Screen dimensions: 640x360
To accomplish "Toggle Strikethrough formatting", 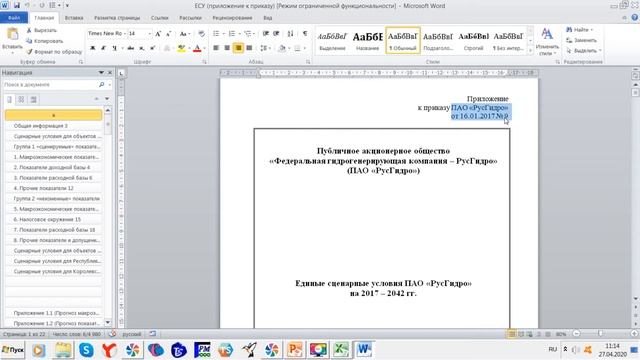I will [x=131, y=48].
